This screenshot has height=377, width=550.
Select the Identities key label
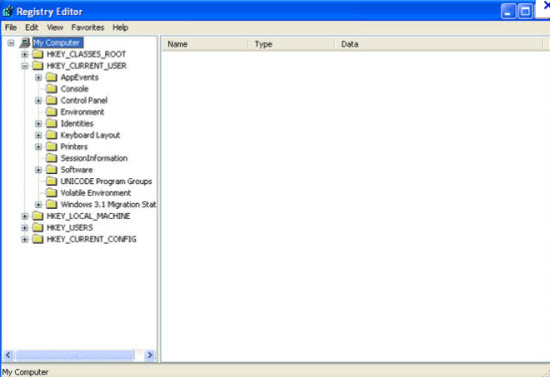pos(77,124)
